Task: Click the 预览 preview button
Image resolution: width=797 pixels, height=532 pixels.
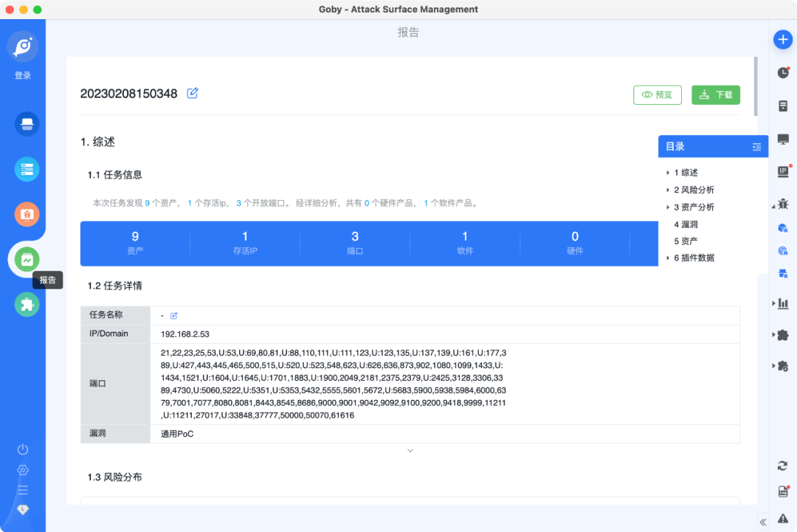Action: [x=658, y=95]
